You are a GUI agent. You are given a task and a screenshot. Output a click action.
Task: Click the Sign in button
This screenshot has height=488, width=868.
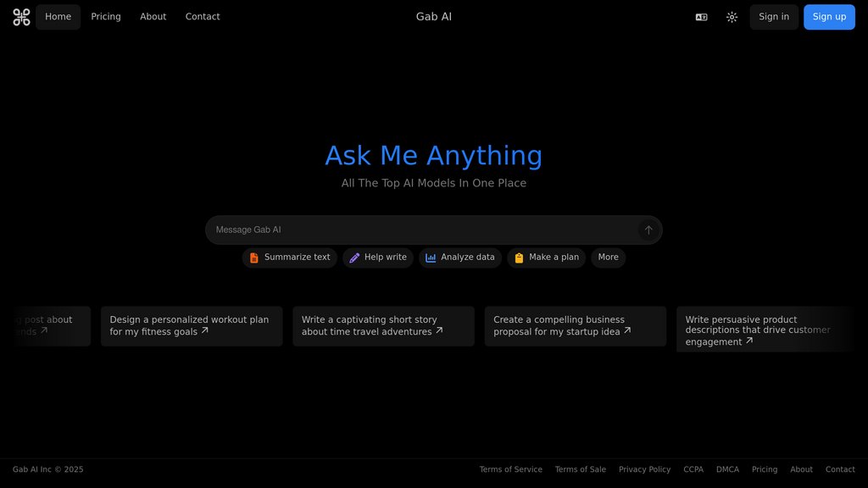coord(773,17)
